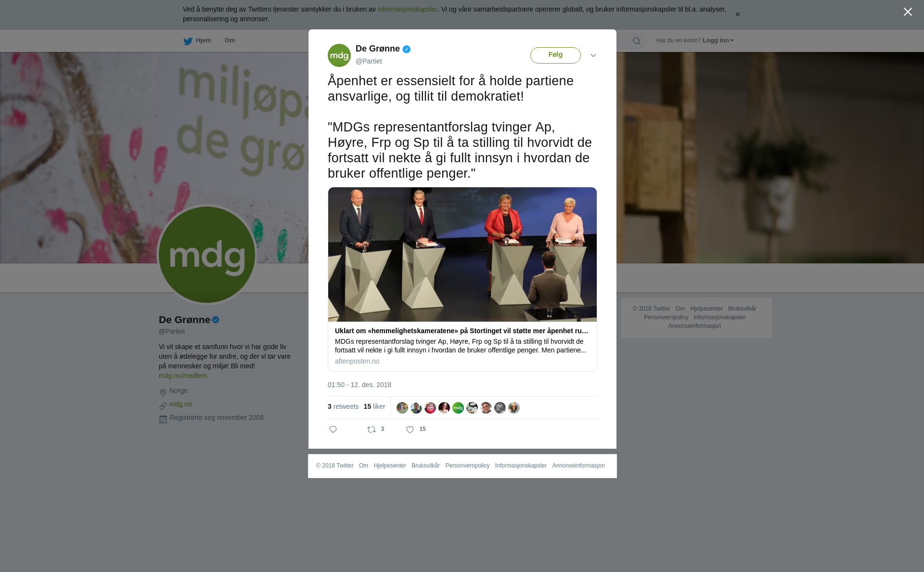The height and width of the screenshot is (572, 924).
Task: Dismiss the cookie notice banner
Action: point(737,14)
